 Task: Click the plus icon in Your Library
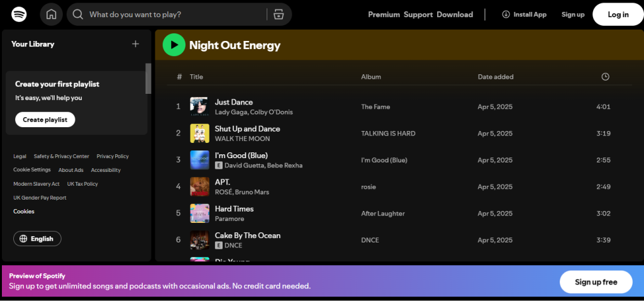pyautogui.click(x=135, y=44)
